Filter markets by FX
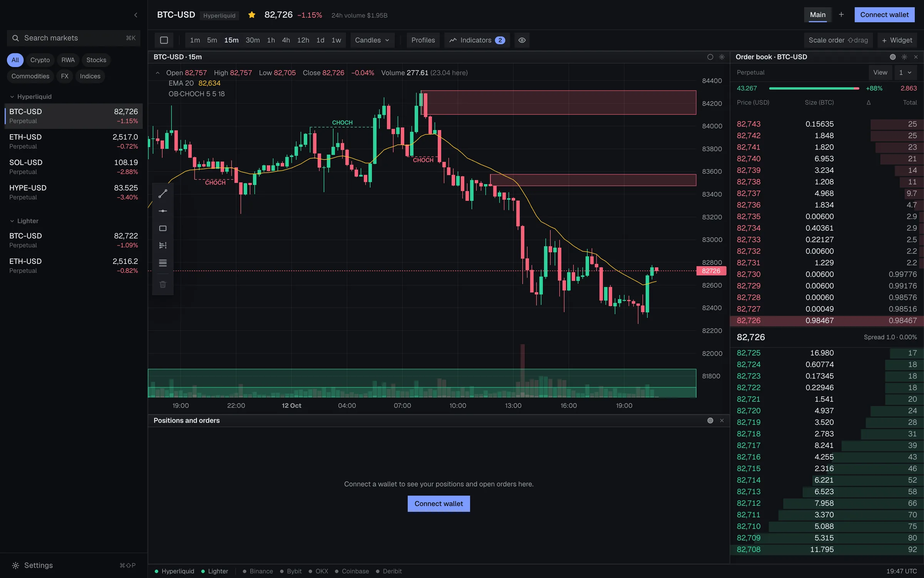Viewport: 924px width, 578px height. (x=65, y=76)
